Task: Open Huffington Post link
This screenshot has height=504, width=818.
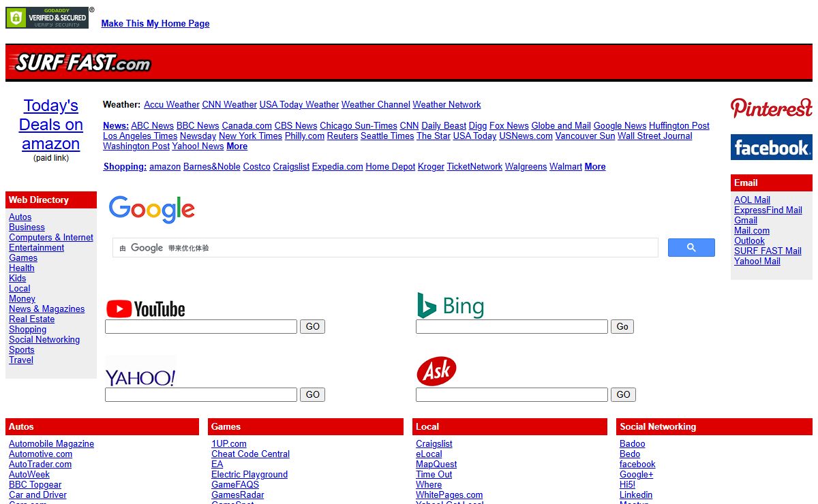Action: [x=679, y=126]
